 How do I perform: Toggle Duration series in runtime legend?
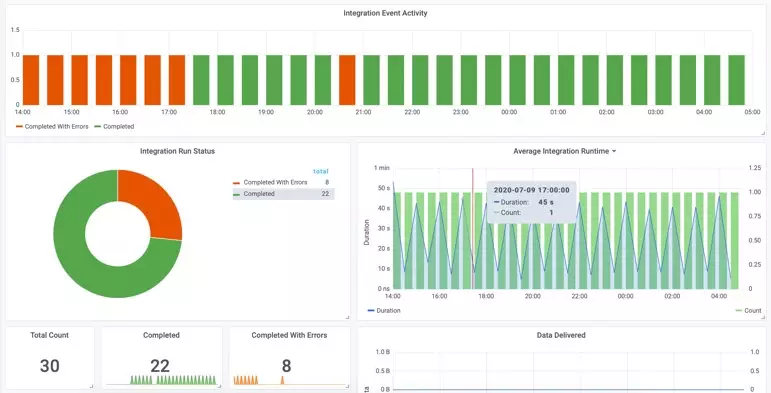384,310
